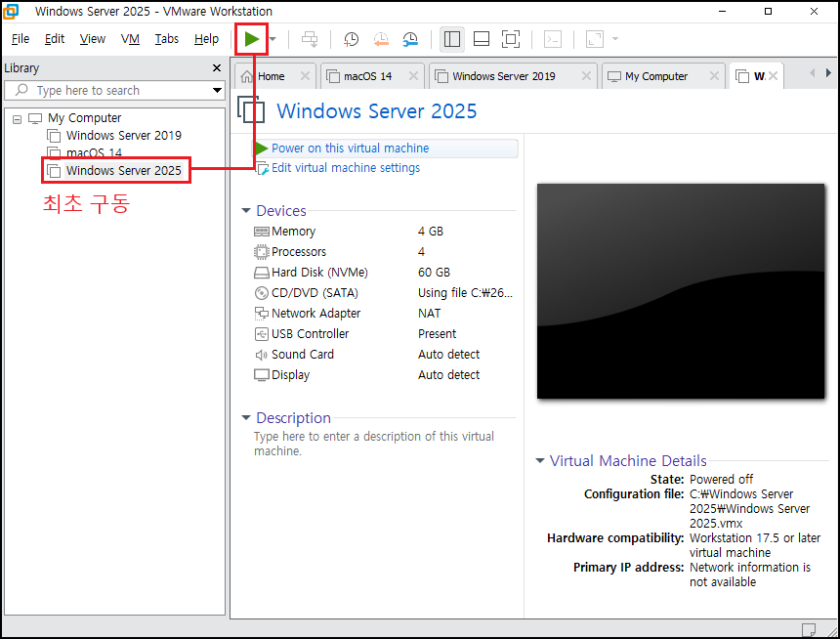The height and width of the screenshot is (639, 840).
Task: Take a snapshot with the clock-plus icon
Action: pos(351,39)
